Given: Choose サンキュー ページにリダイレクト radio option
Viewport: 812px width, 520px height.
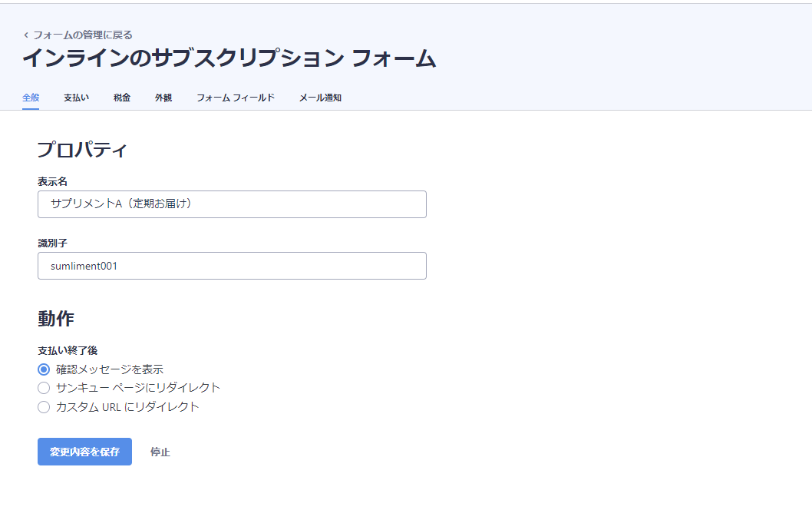Looking at the screenshot, I should [44, 388].
